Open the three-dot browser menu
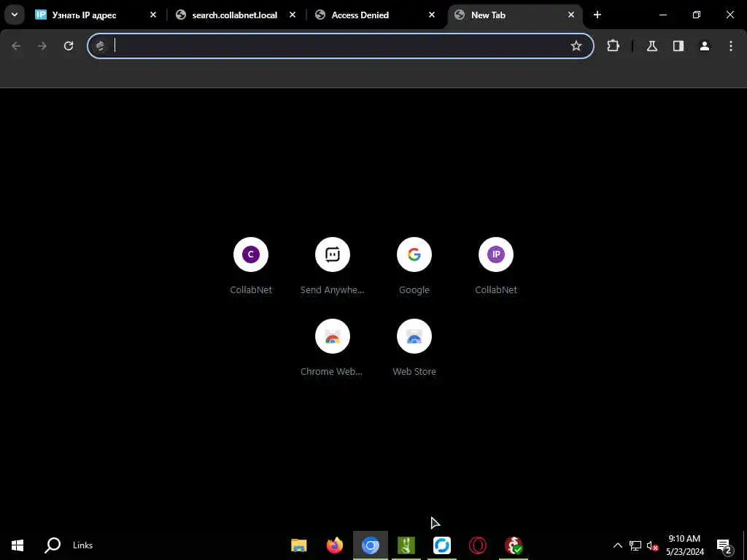The height and width of the screenshot is (560, 747). click(x=731, y=46)
